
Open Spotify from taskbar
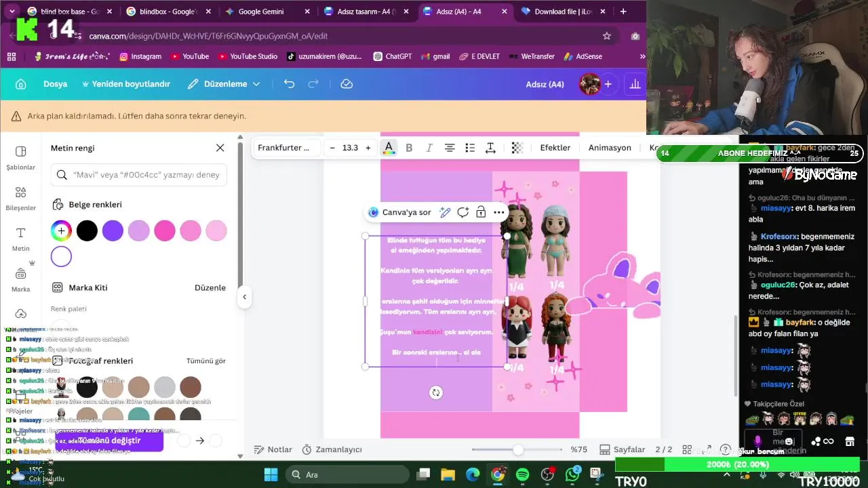click(x=522, y=474)
